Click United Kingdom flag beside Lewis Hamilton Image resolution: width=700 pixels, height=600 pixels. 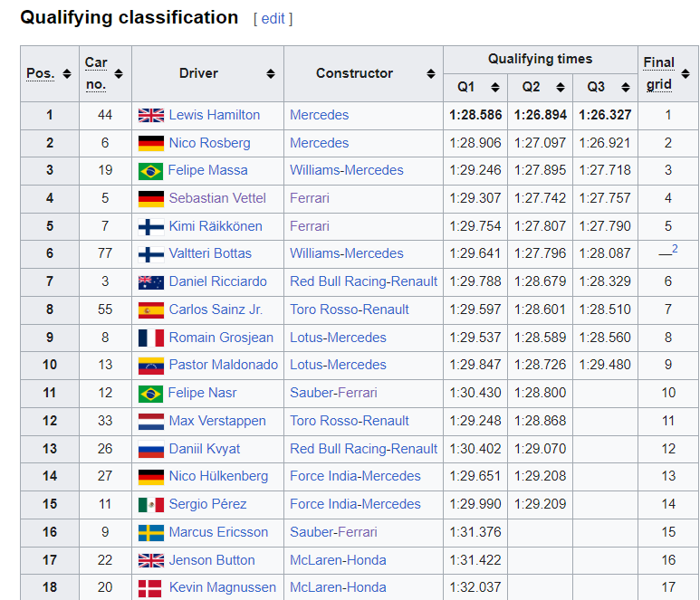pos(151,115)
